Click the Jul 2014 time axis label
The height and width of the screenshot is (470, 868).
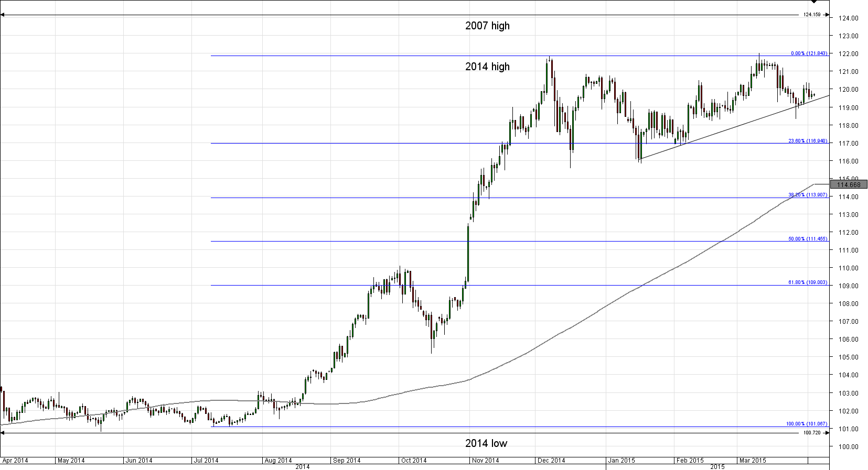[206, 461]
